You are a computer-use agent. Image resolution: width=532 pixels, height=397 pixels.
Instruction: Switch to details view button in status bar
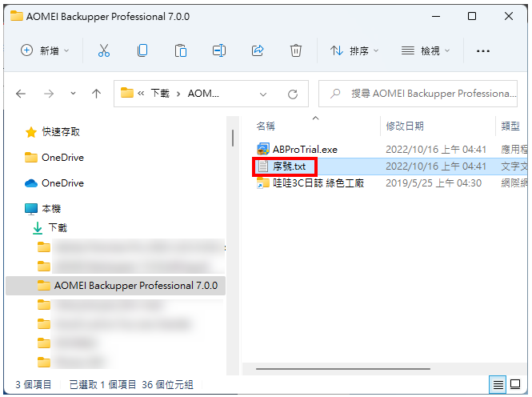498,384
